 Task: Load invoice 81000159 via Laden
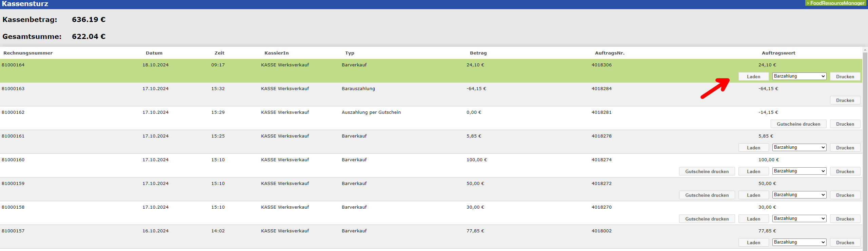coord(753,195)
